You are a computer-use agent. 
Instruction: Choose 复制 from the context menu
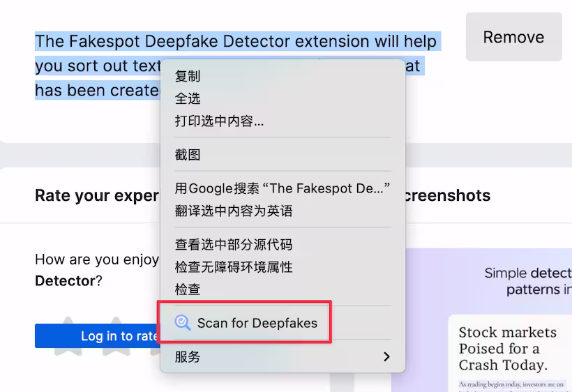pos(188,77)
